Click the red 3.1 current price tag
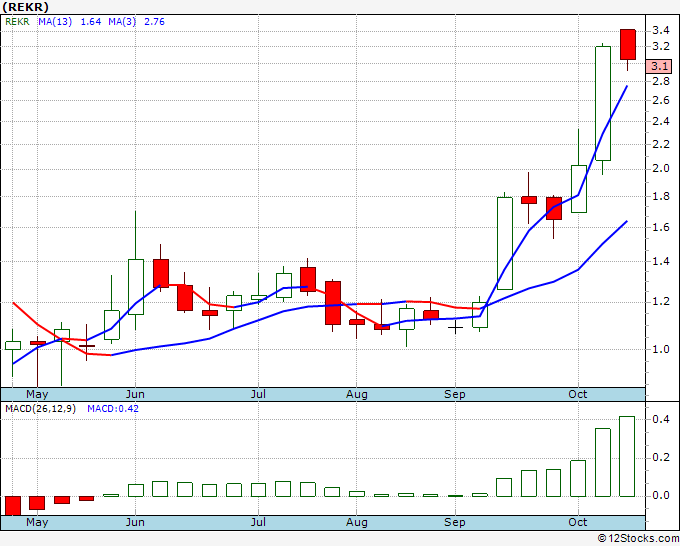This screenshot has height=546, width=680. click(x=658, y=66)
